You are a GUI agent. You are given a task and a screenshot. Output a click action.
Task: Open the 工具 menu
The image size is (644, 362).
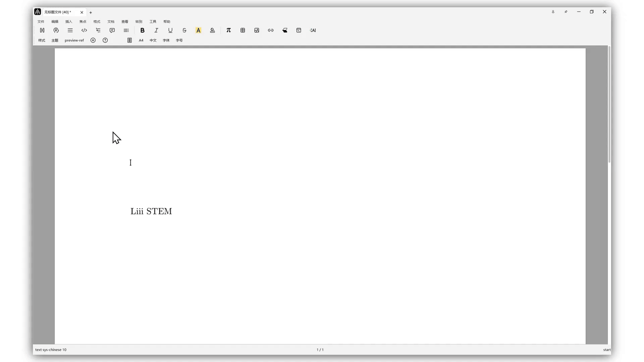(153, 21)
